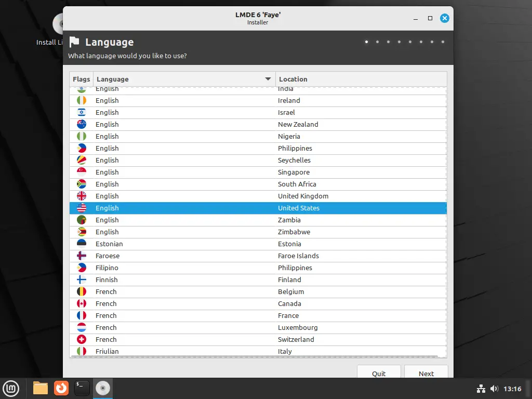
Task: Select the South Africa location
Action: (297, 184)
